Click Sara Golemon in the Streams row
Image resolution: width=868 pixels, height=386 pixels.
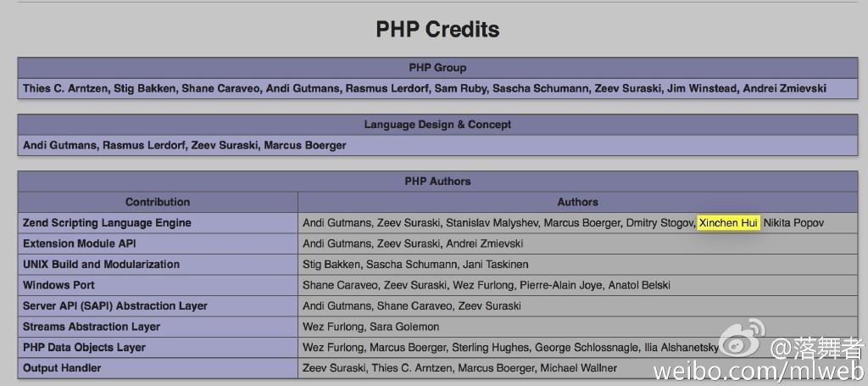[404, 327]
